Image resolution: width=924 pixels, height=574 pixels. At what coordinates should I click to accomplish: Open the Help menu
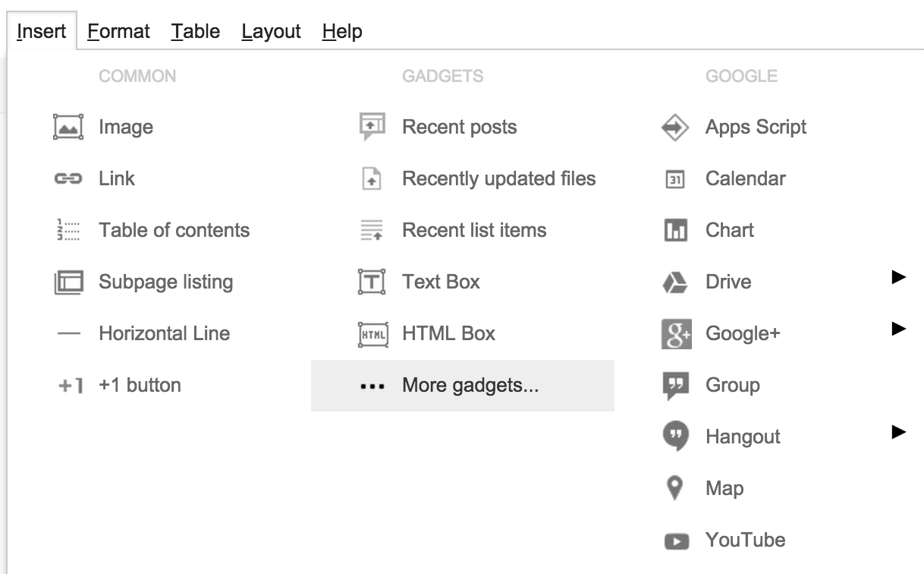coord(342,31)
